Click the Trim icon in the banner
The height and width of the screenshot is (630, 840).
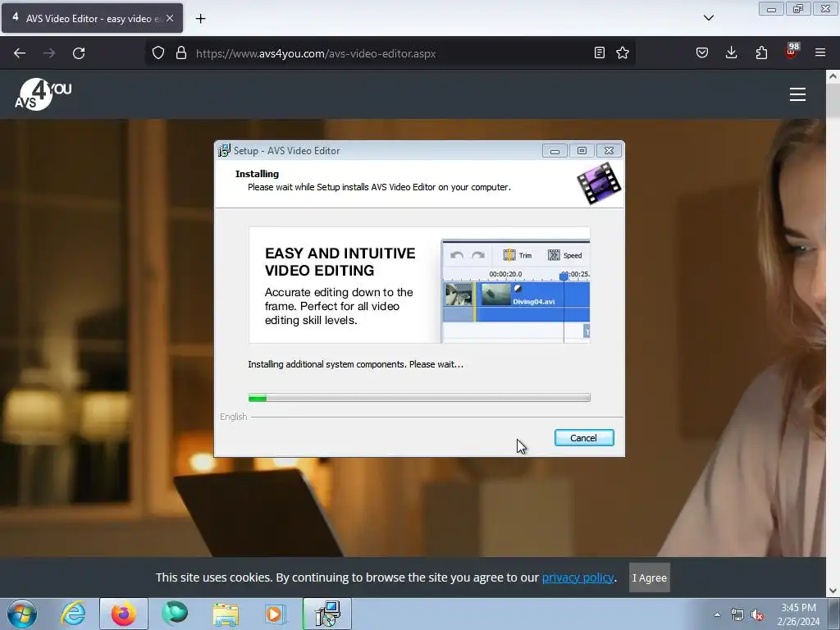tap(509, 255)
